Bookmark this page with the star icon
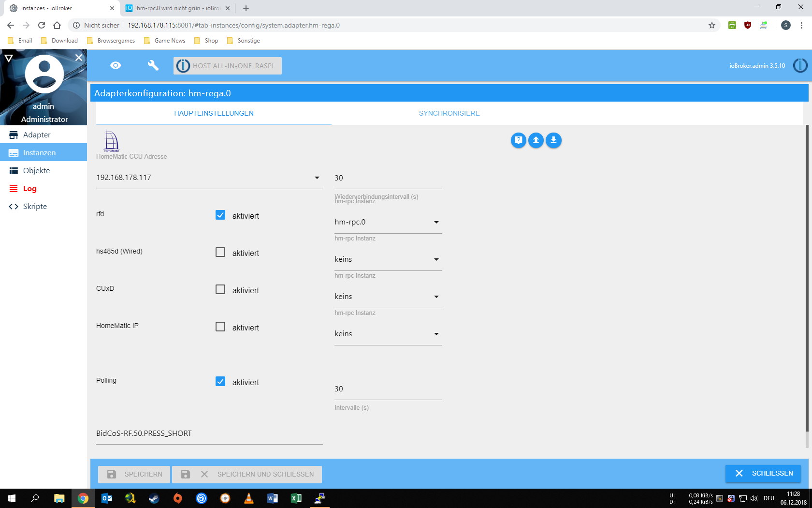The height and width of the screenshot is (508, 812). click(711, 25)
